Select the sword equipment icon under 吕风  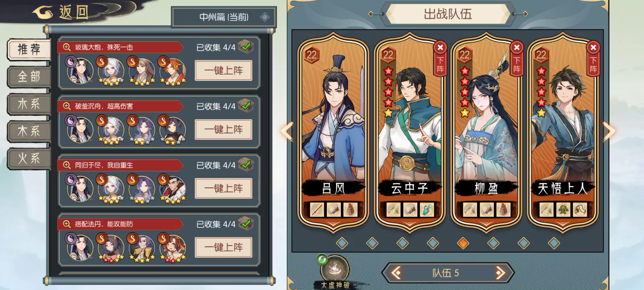pos(317,209)
